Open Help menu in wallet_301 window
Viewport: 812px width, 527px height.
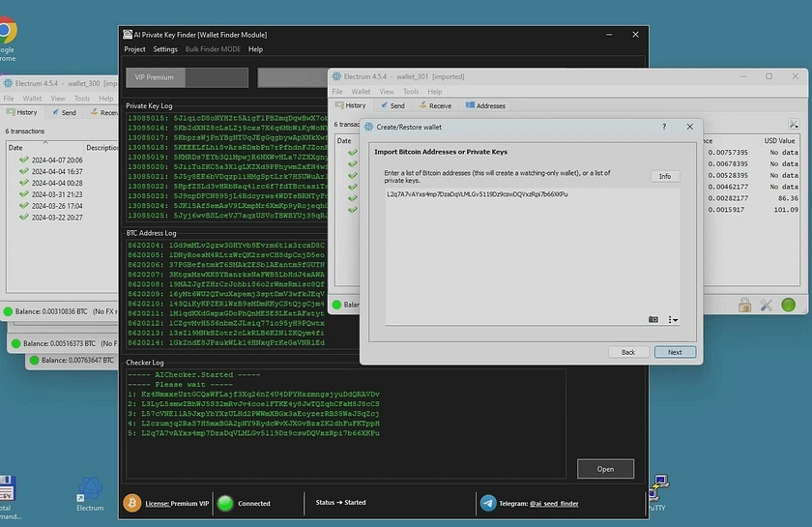coord(434,92)
